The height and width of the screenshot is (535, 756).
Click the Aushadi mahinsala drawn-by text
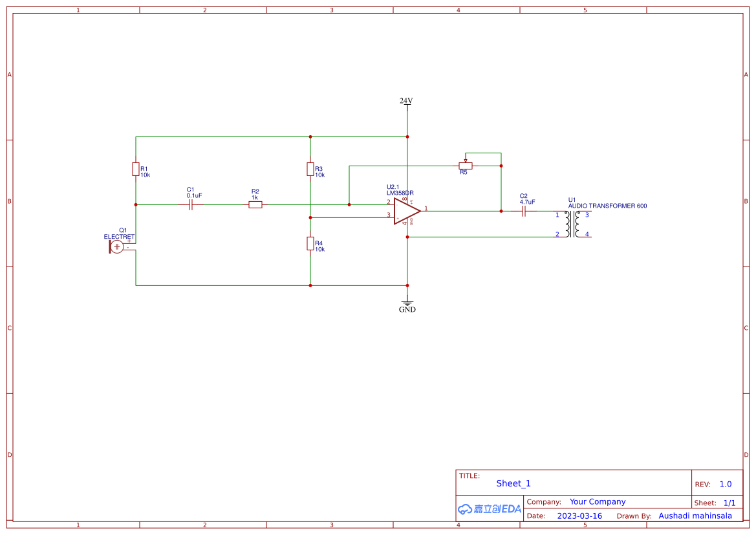[695, 516]
